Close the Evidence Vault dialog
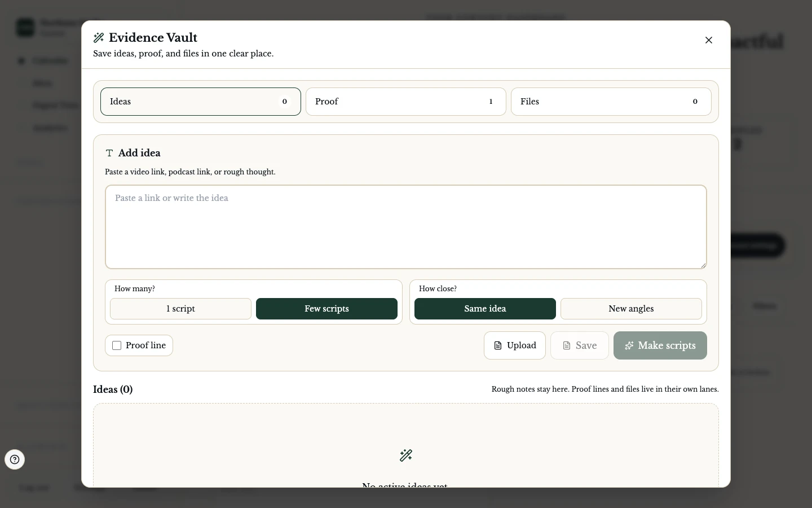This screenshot has width=812, height=508. [x=709, y=40]
